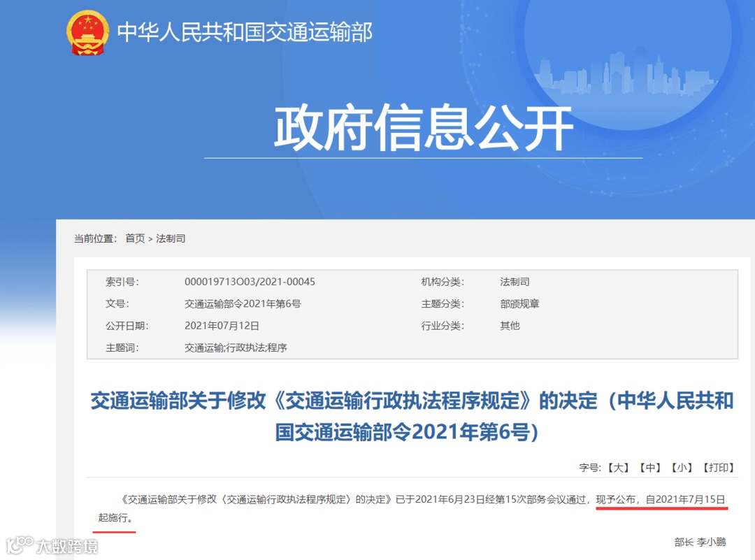Click the 当前位置 label
The height and width of the screenshot is (560, 755).
coord(95,238)
